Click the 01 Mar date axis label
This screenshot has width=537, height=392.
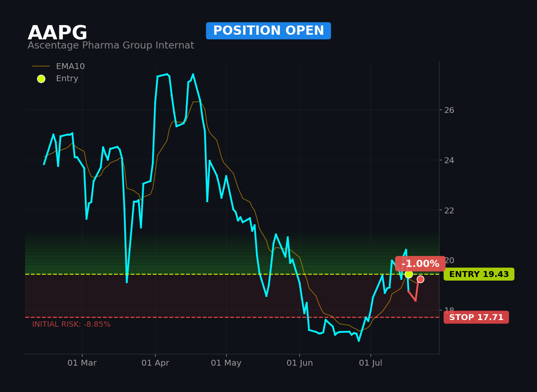[x=82, y=363]
